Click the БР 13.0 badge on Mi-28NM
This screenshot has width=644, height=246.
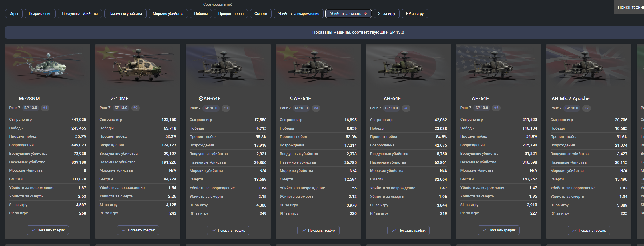click(x=31, y=108)
